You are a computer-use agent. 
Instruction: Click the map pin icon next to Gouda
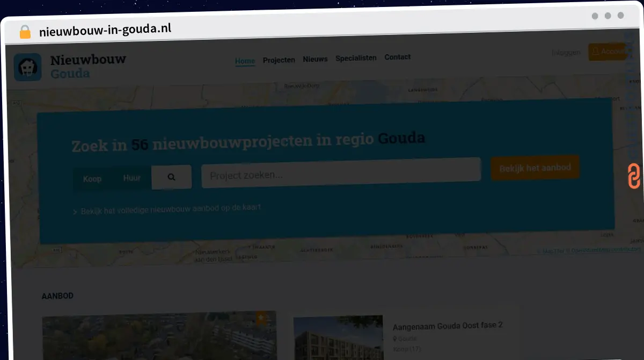tap(395, 339)
